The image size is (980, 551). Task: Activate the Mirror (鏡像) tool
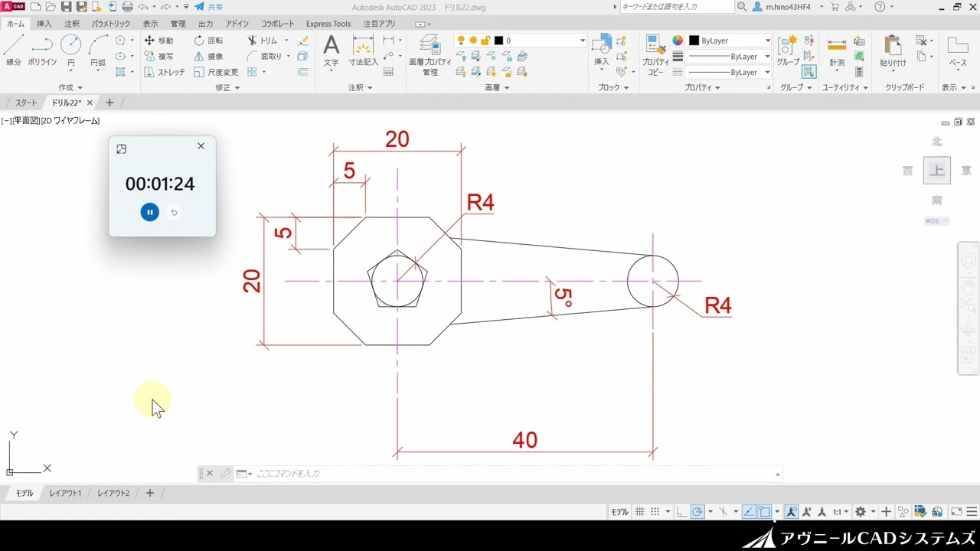coord(208,56)
